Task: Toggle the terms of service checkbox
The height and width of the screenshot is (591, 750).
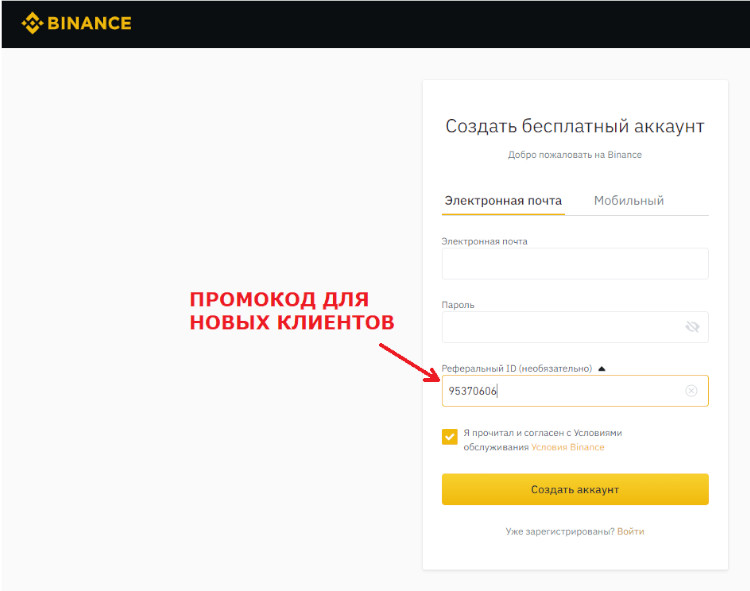Action: click(x=450, y=437)
